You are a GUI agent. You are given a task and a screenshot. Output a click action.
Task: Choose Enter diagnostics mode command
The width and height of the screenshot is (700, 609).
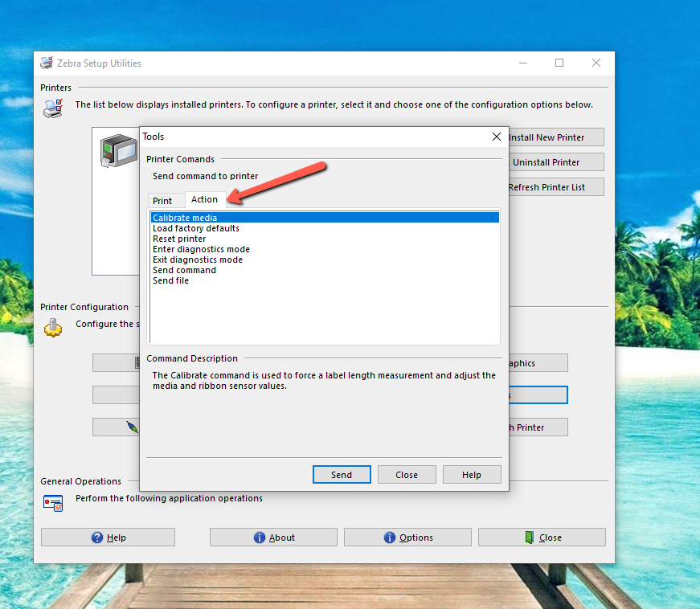pos(201,249)
